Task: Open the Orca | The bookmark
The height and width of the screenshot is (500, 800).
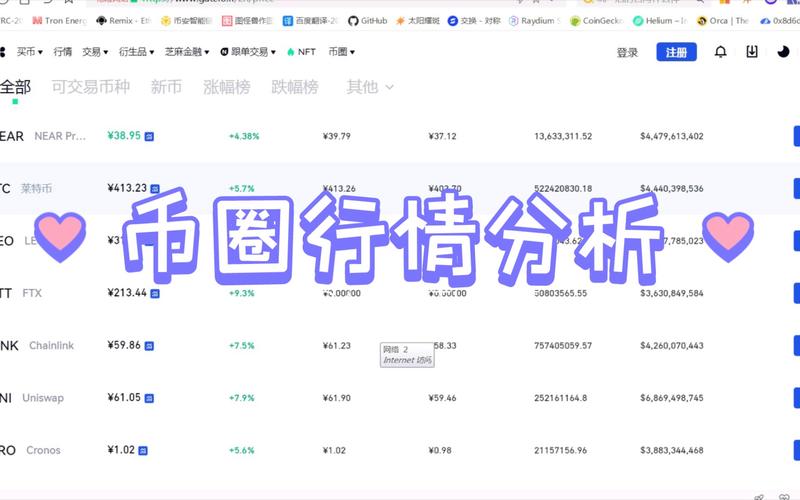Action: (x=722, y=20)
